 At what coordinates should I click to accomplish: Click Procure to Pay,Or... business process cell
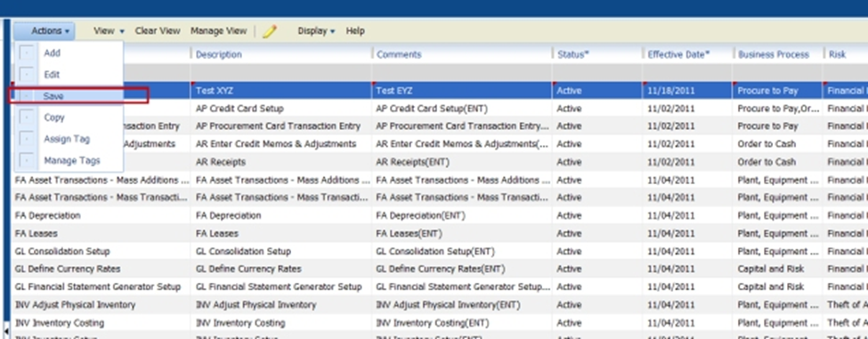point(777,109)
